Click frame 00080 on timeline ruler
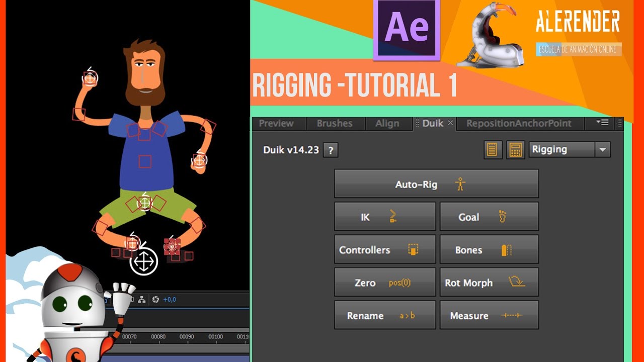The height and width of the screenshot is (362, 644). pyautogui.click(x=158, y=336)
